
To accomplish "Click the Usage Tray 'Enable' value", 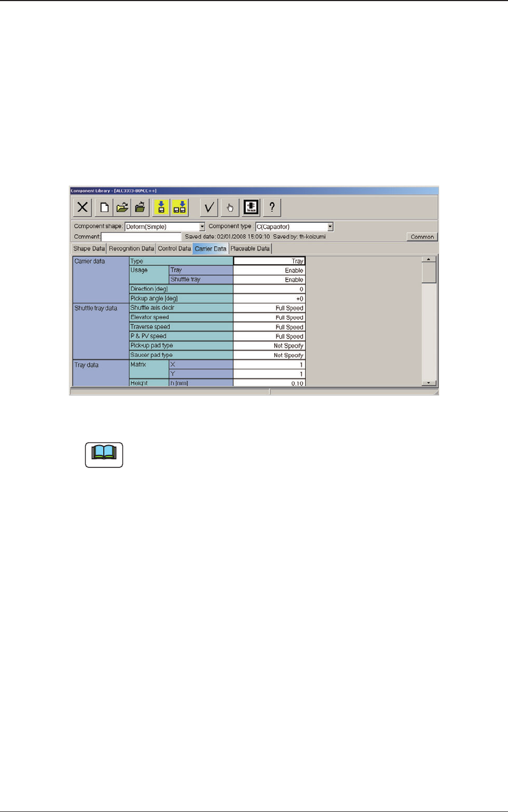I will click(269, 270).
